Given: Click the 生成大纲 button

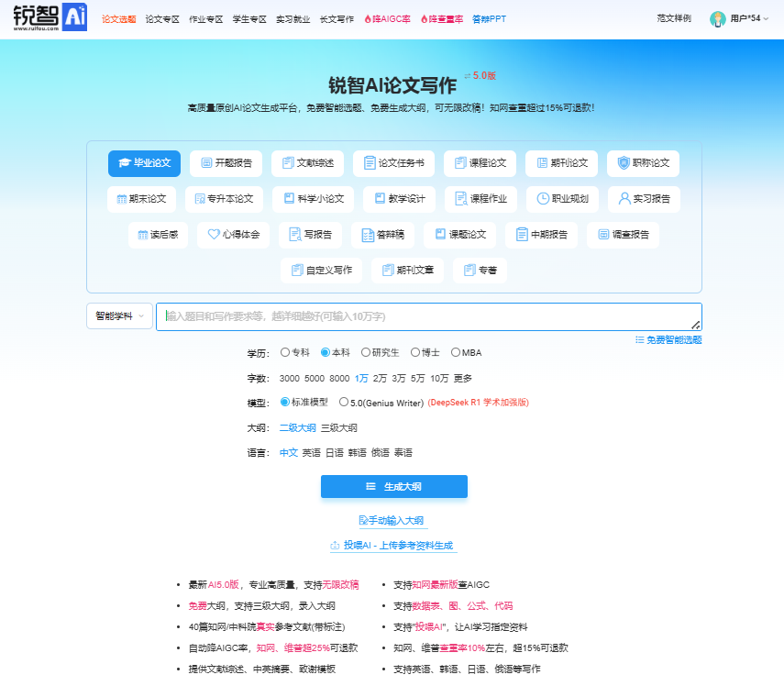Looking at the screenshot, I should 394,486.
